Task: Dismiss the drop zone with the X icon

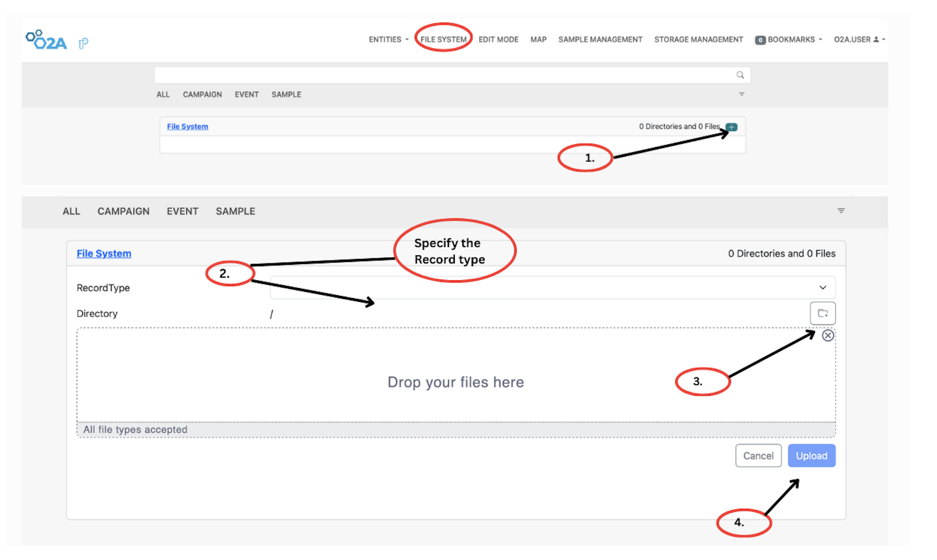Action: tap(828, 336)
